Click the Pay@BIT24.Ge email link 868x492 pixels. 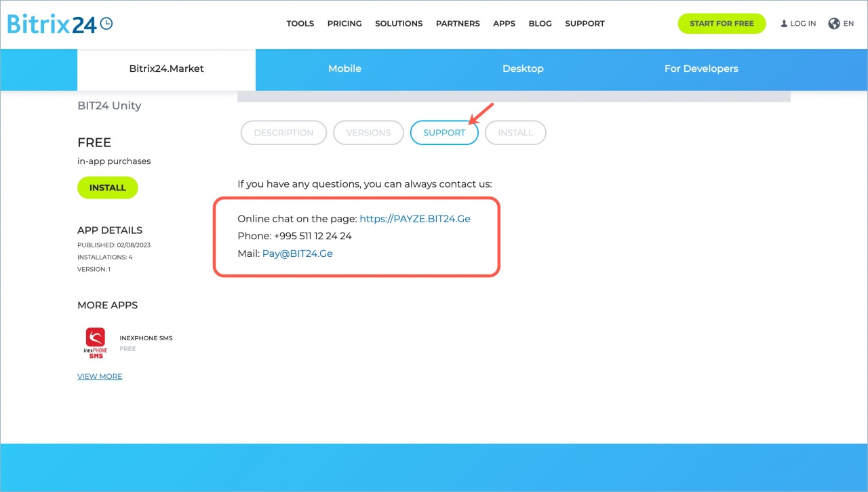pyautogui.click(x=298, y=253)
